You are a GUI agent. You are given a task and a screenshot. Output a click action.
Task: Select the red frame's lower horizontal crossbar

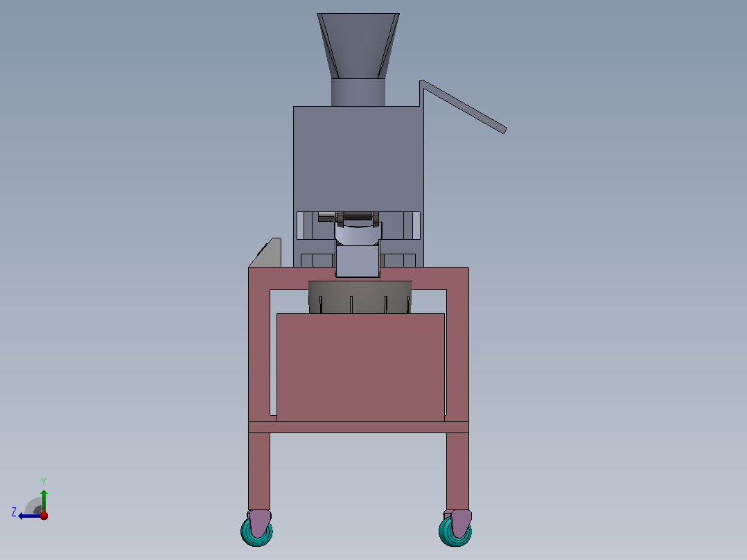click(358, 427)
